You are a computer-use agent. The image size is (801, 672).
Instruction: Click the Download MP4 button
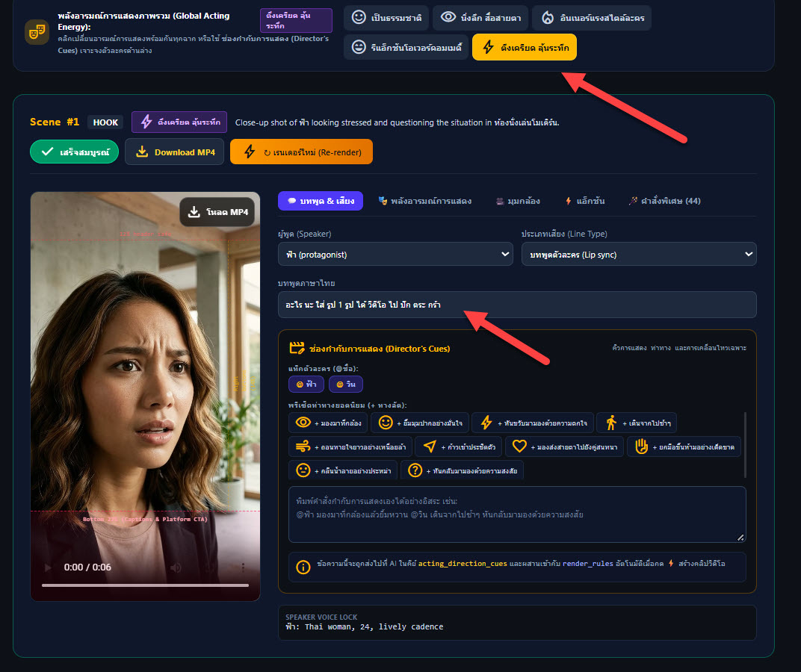(x=175, y=152)
